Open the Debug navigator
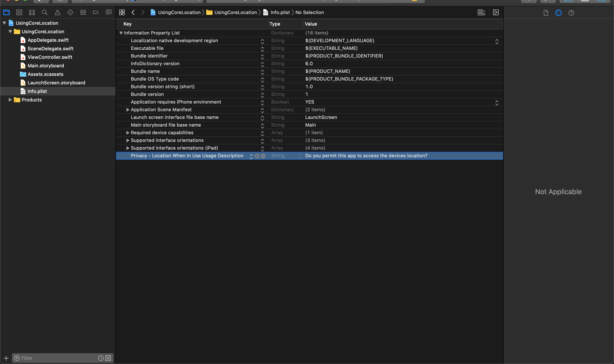 83,12
